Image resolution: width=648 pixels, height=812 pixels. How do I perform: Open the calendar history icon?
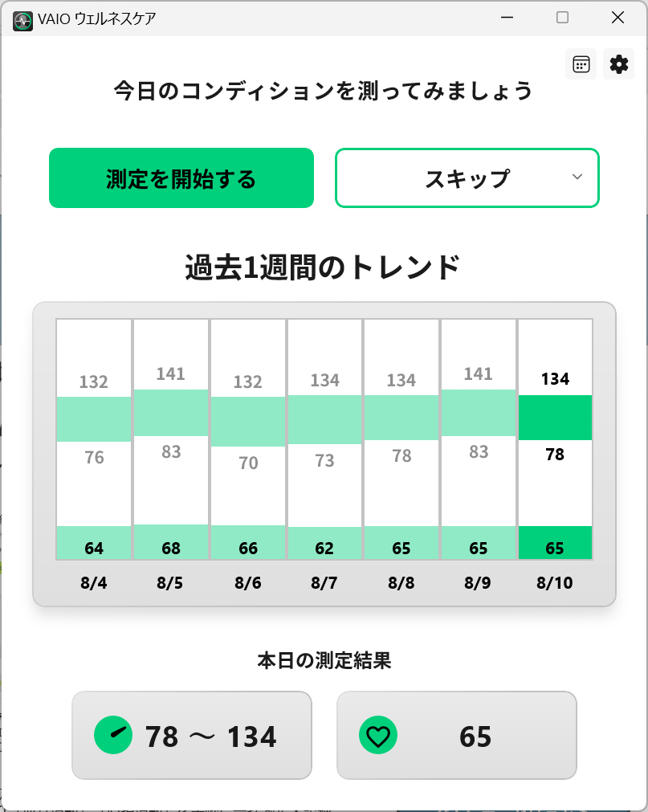click(x=581, y=64)
